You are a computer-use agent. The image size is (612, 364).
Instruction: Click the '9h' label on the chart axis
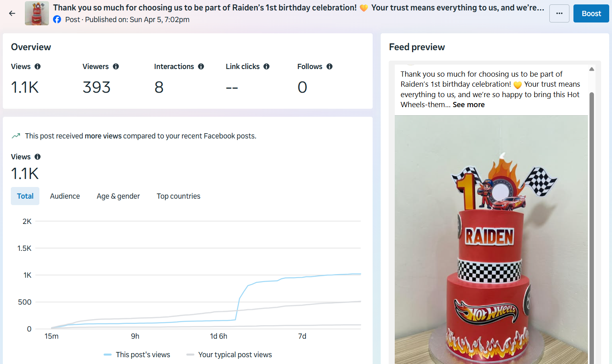[135, 336]
